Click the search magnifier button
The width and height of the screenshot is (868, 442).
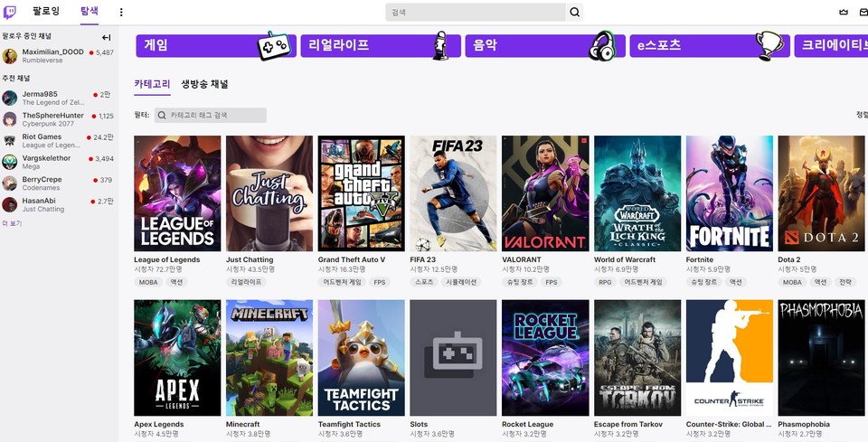click(575, 12)
